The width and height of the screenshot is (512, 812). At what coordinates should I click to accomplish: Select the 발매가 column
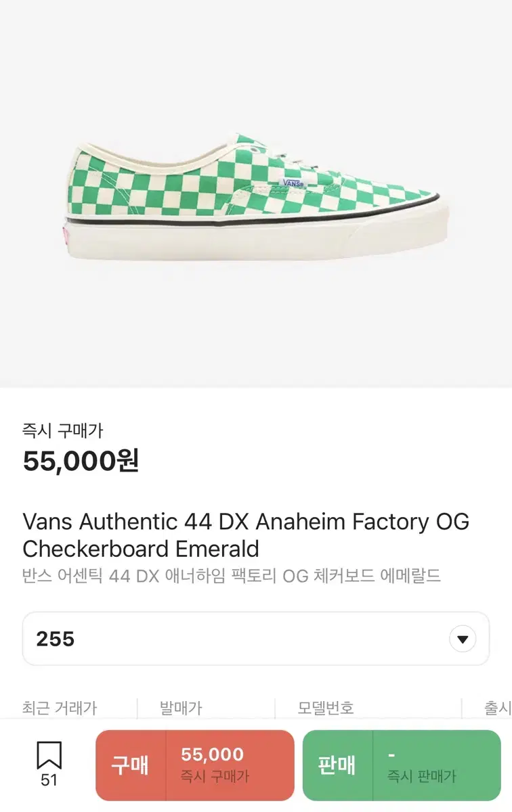181,708
